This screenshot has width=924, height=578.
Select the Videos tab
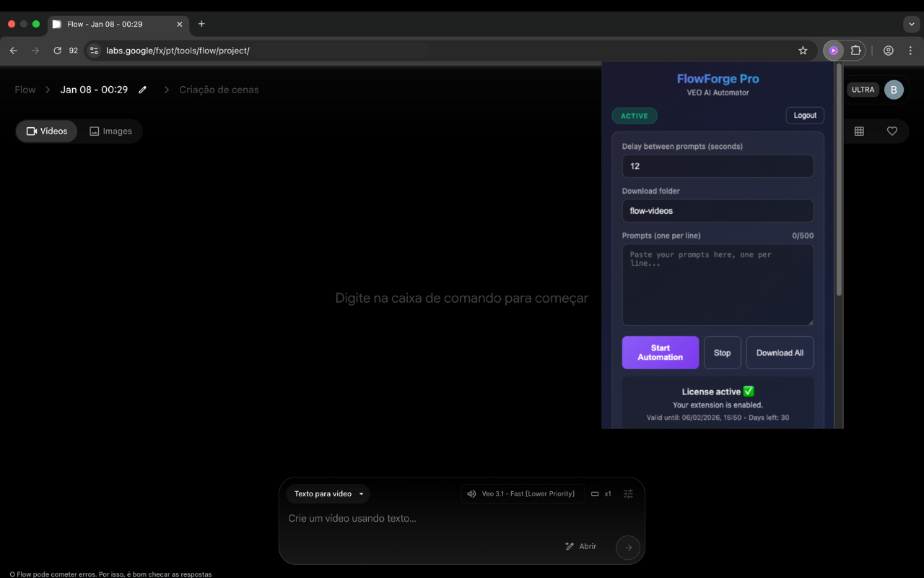tap(47, 131)
